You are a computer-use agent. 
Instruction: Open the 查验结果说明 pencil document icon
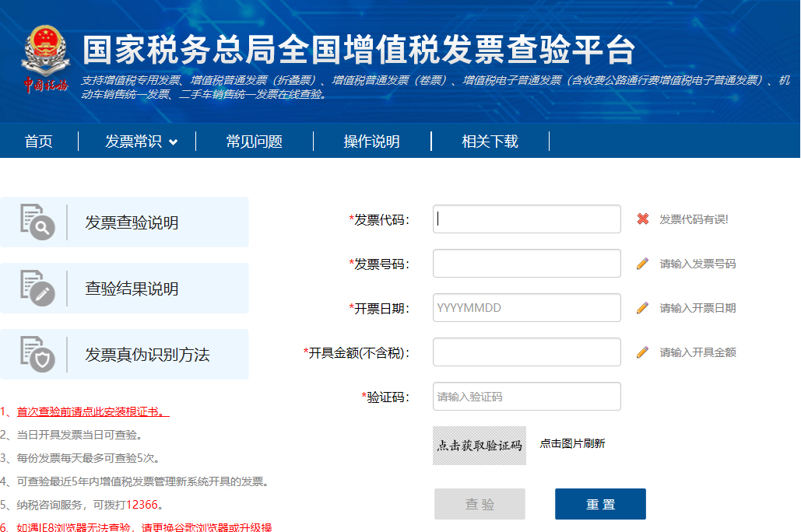coord(37,288)
